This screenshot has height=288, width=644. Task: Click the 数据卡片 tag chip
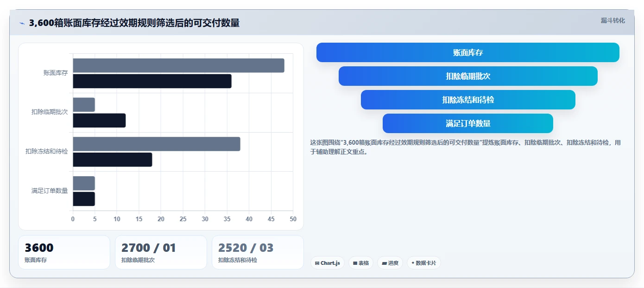(423, 263)
